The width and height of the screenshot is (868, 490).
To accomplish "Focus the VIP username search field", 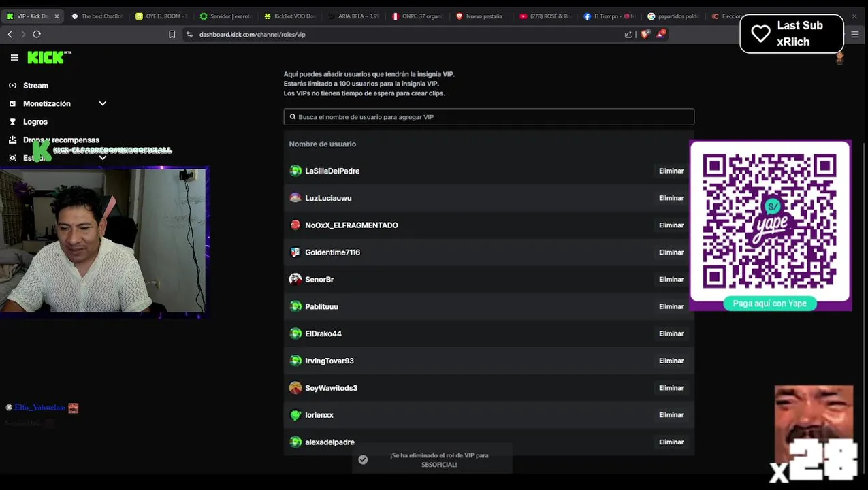I will (489, 117).
